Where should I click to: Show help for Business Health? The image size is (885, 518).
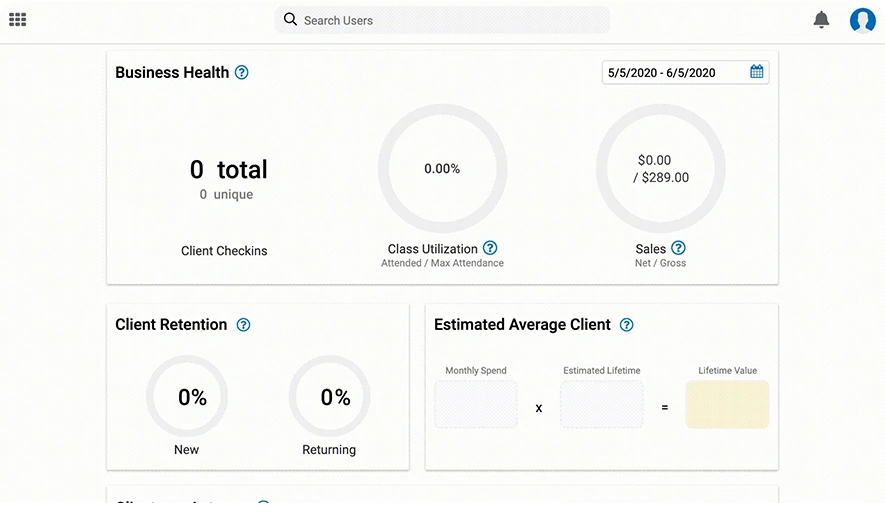click(x=242, y=72)
